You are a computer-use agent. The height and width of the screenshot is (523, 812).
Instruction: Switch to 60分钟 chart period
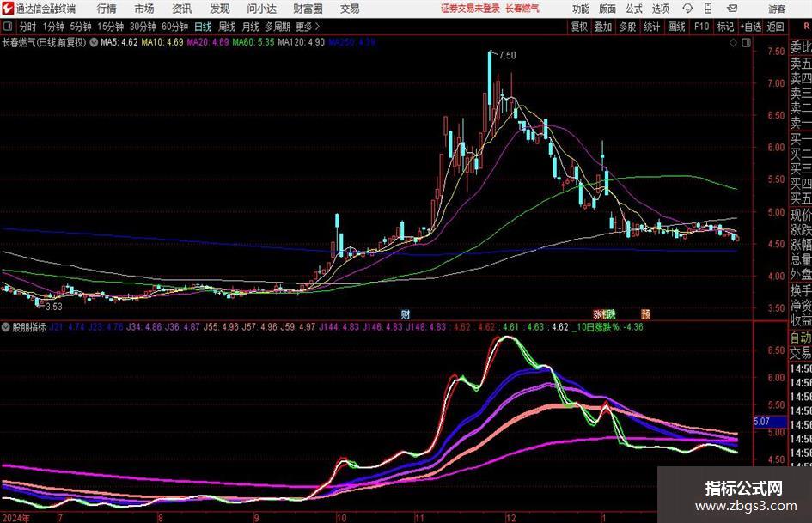pos(174,27)
